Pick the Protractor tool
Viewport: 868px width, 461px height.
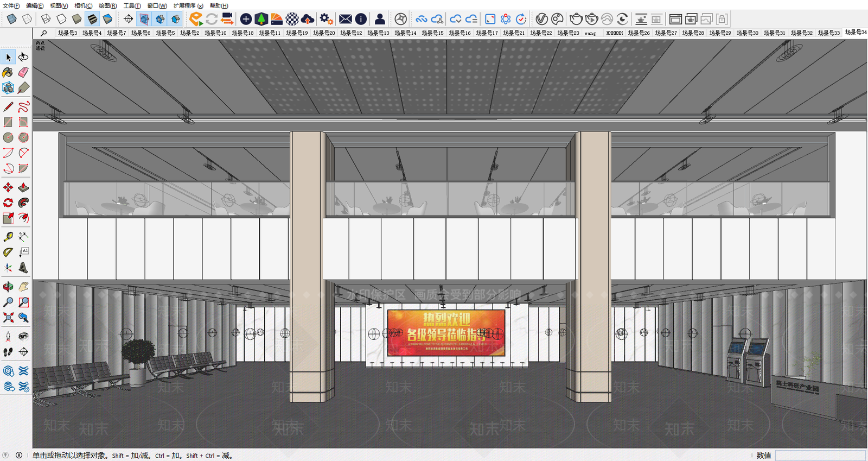point(8,252)
